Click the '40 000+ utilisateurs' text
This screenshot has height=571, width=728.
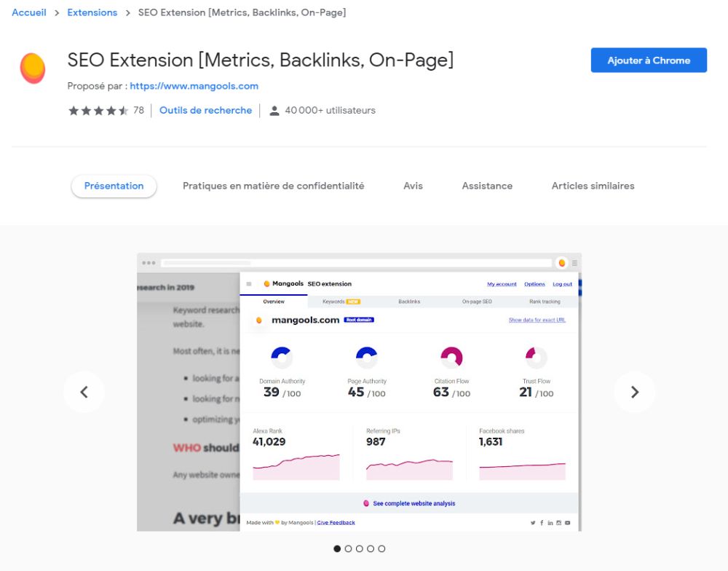pyautogui.click(x=330, y=110)
